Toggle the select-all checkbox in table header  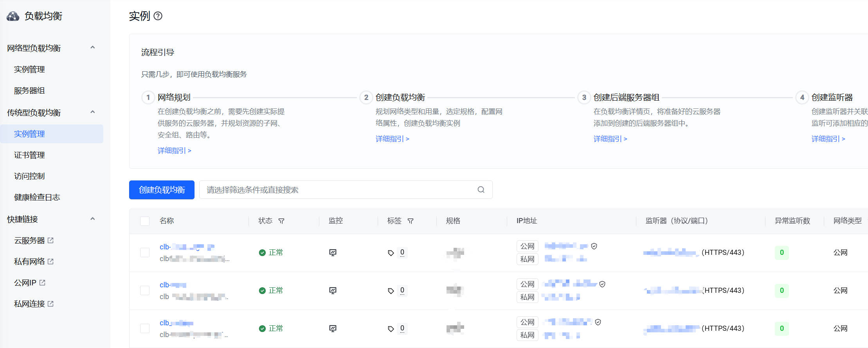click(x=145, y=221)
